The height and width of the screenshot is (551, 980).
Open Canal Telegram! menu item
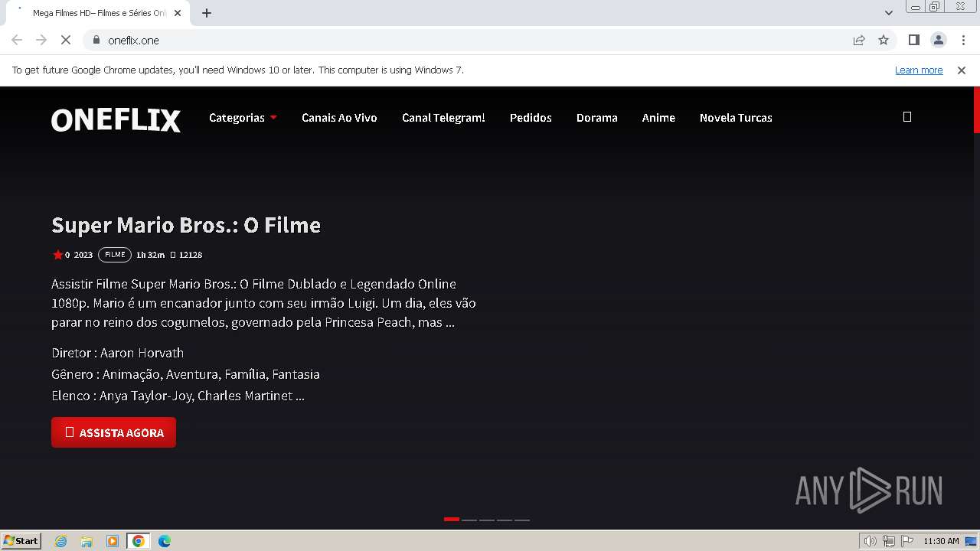tap(443, 118)
